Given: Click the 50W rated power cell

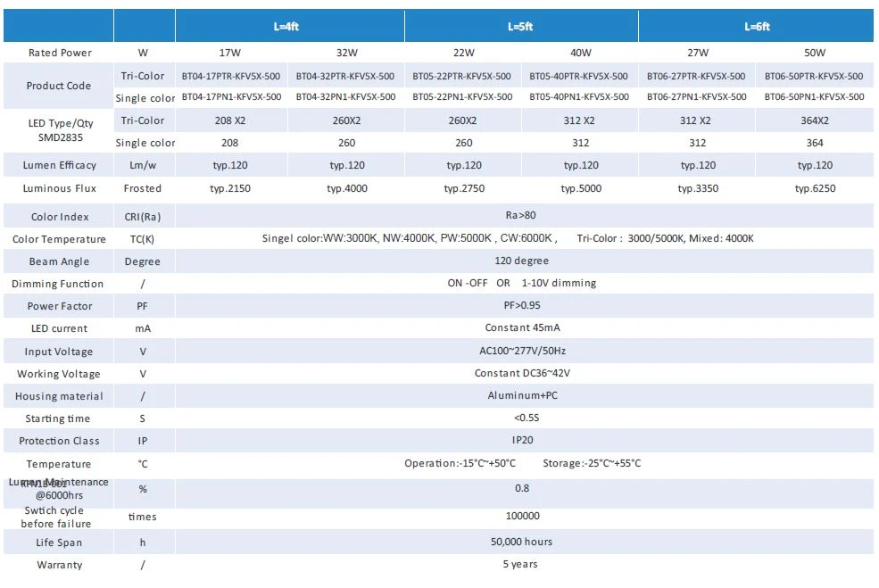Looking at the screenshot, I should [815, 53].
